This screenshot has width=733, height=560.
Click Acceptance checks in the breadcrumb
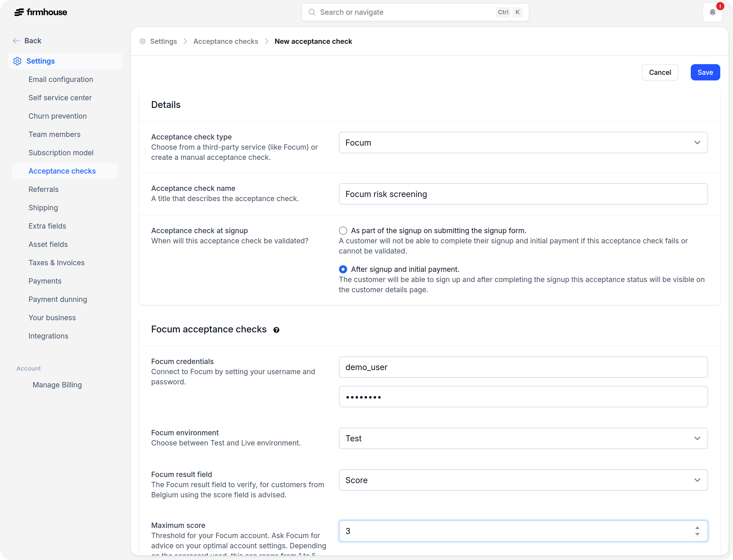pos(226,41)
